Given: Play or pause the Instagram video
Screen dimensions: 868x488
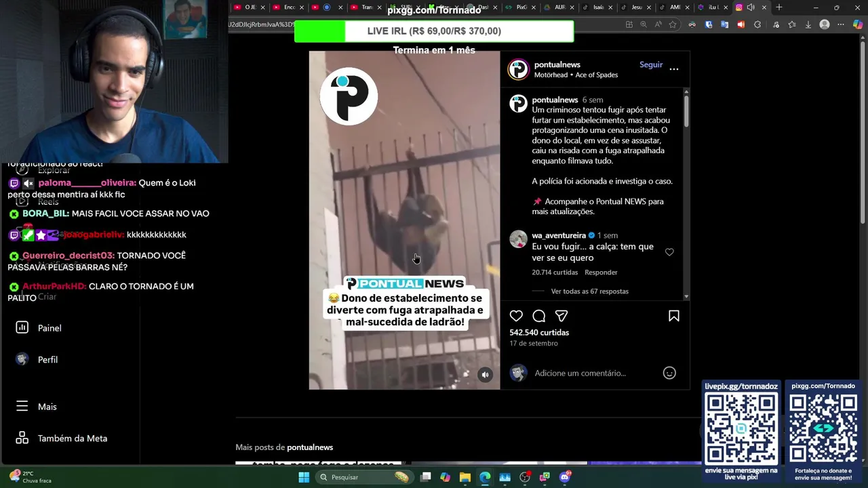Looking at the screenshot, I should click(x=405, y=220).
